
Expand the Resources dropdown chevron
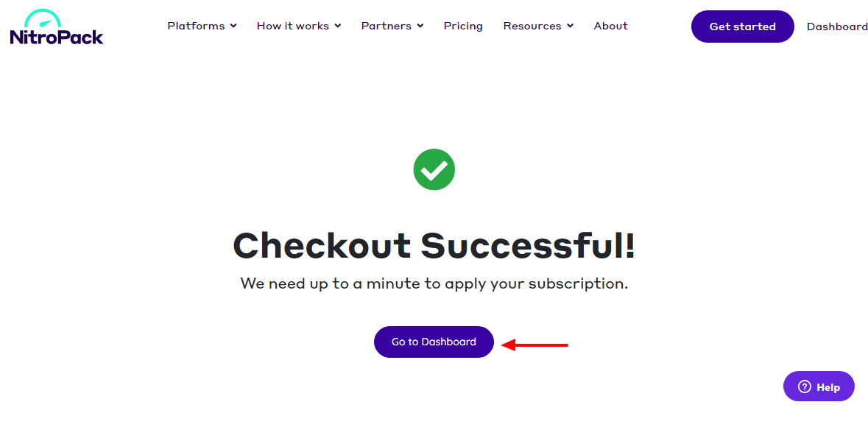570,26
